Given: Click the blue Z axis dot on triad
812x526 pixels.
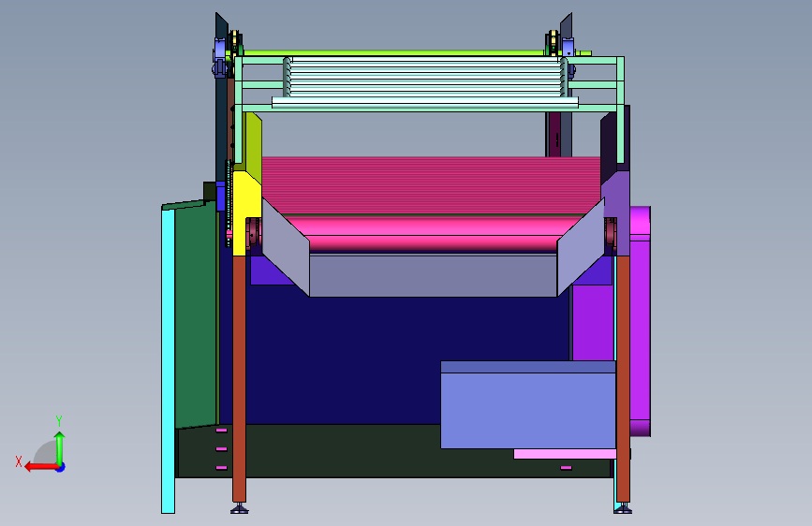Looking at the screenshot, I should [61, 468].
